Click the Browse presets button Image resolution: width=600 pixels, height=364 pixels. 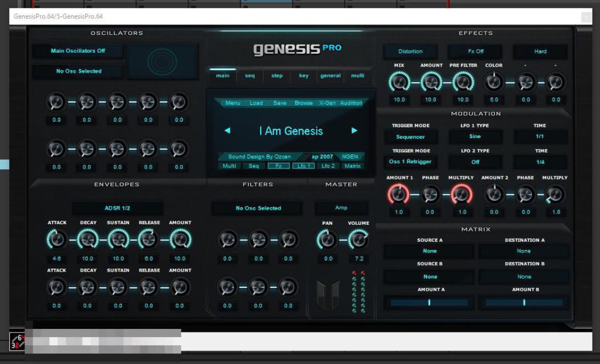pyautogui.click(x=304, y=103)
